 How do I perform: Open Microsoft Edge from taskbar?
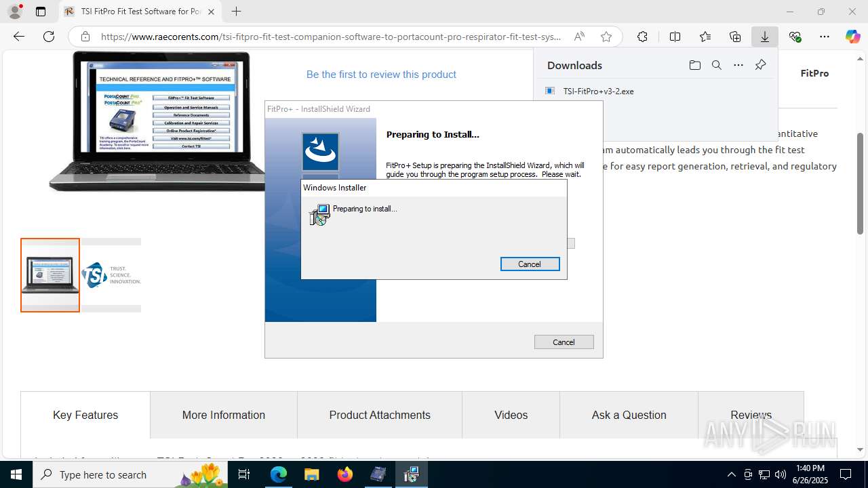(279, 474)
